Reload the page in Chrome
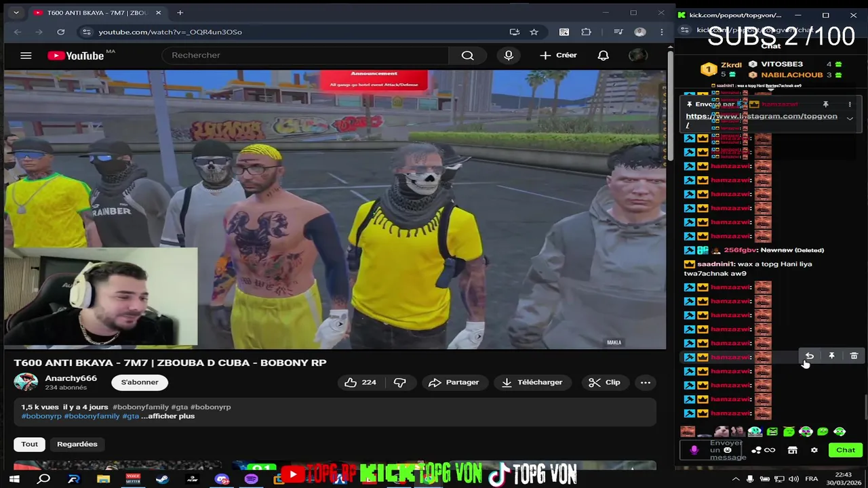The image size is (868, 488). 60,32
